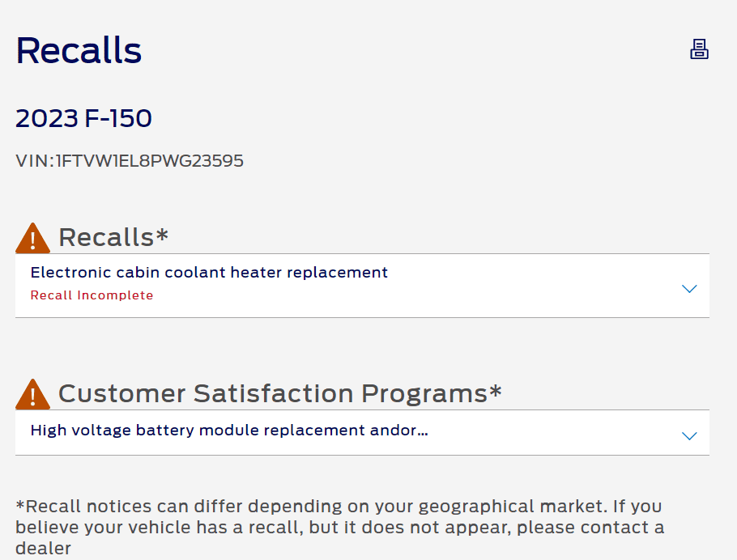This screenshot has width=737, height=560.
Task: Click the word "dealer" in footnote
Action: point(43,549)
